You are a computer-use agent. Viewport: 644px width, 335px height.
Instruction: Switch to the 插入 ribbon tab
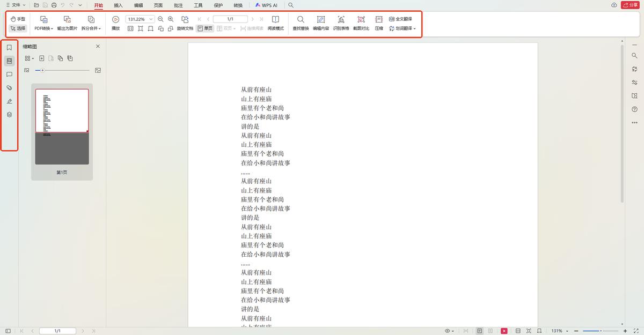coord(118,5)
